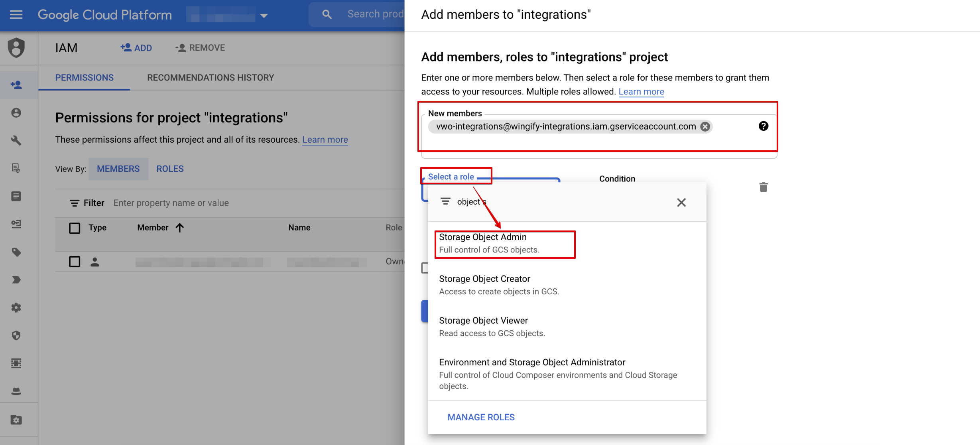This screenshot has width=980, height=445.
Task: Focus the role filter text 'object s'
Action: pos(472,202)
